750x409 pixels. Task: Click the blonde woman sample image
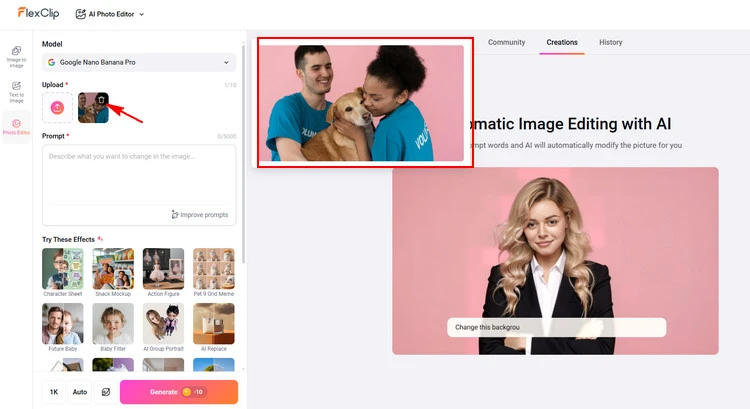coord(555,261)
